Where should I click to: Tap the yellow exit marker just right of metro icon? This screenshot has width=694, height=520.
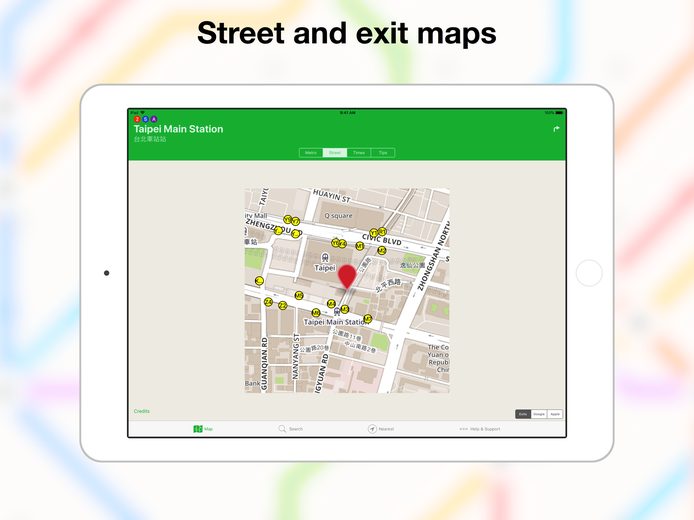pyautogui.click(x=345, y=309)
